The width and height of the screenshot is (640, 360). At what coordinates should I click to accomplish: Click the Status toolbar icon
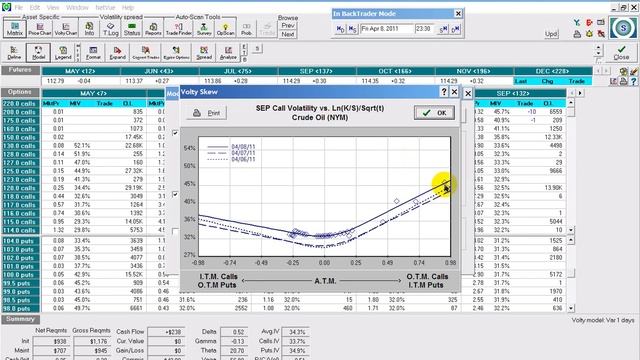point(132,29)
